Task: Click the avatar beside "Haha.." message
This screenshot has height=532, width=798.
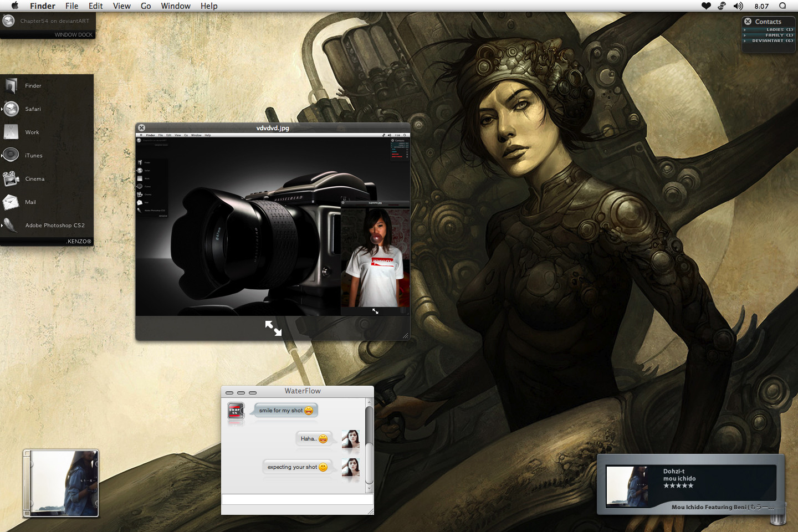Action: click(x=351, y=439)
